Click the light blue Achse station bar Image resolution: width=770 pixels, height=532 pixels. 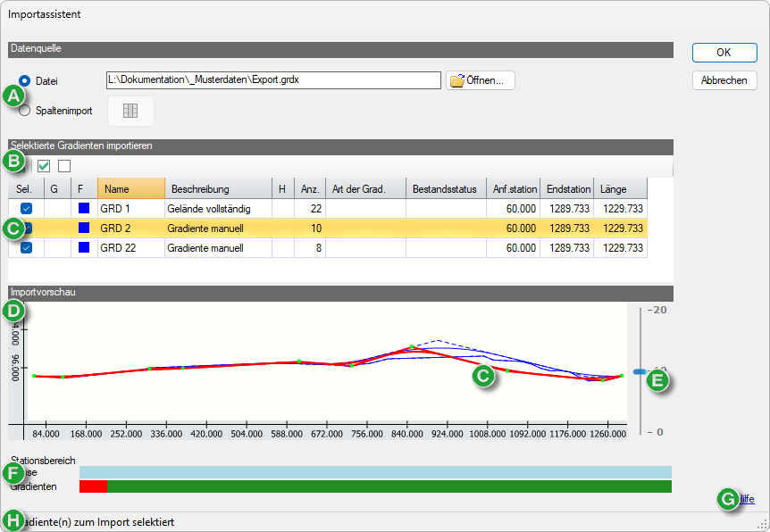point(376,472)
